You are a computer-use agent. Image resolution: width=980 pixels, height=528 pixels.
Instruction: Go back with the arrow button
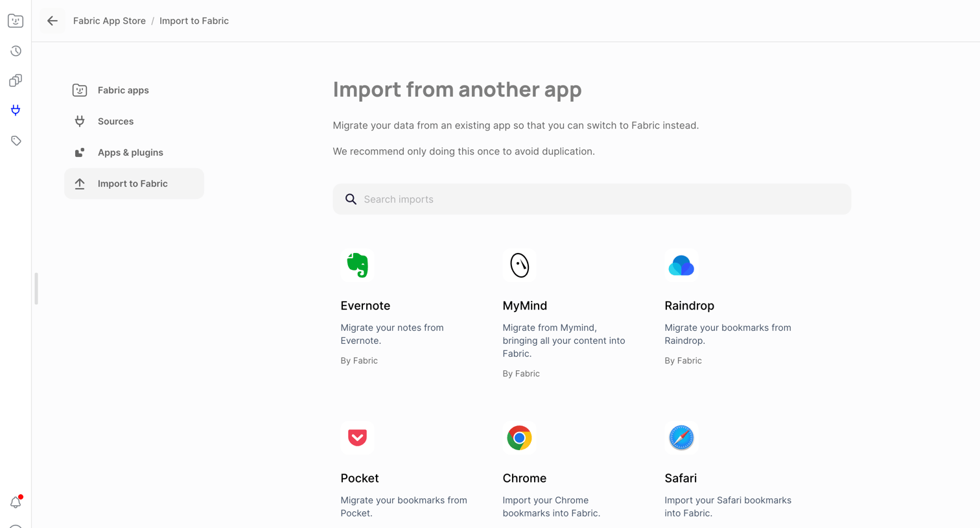pyautogui.click(x=52, y=21)
